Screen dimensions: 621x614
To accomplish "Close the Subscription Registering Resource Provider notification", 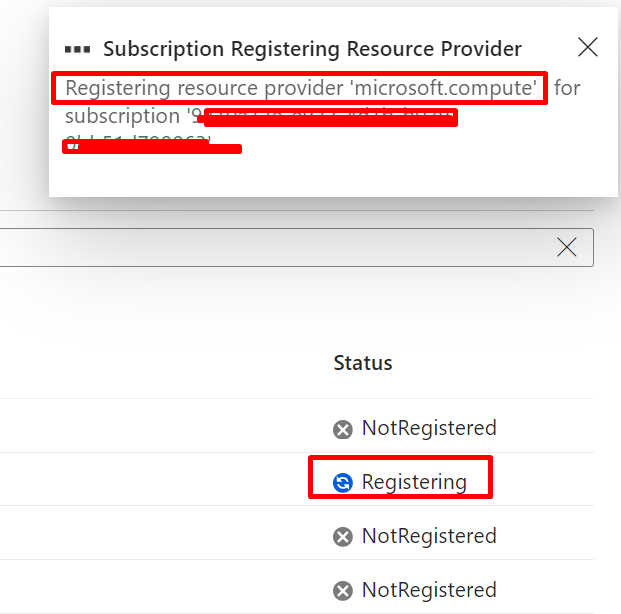I will (587, 48).
